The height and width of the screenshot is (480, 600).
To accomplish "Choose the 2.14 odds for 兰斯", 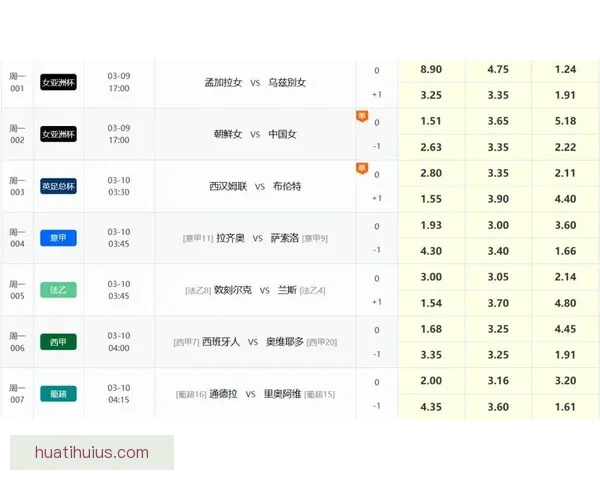I will click(566, 277).
